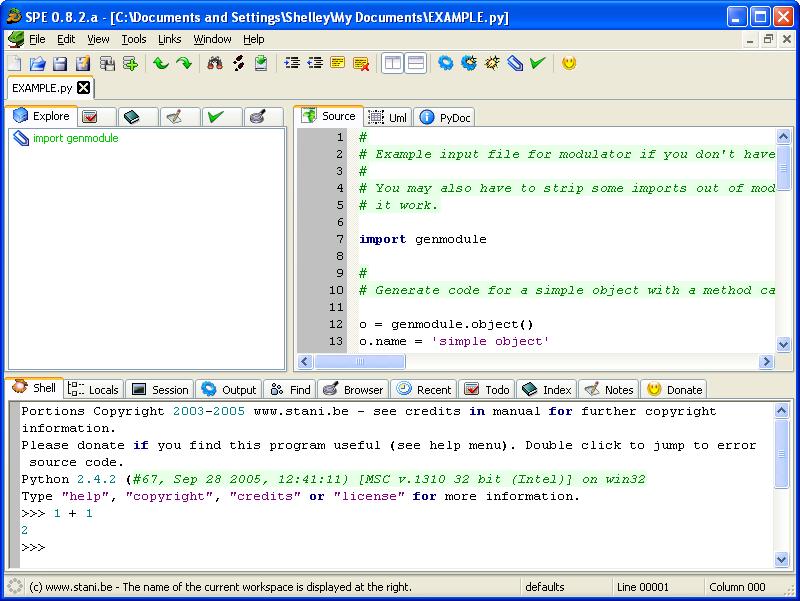This screenshot has height=601, width=800.
Task: Toggle the sidebar panel layout button
Action: pos(392,63)
